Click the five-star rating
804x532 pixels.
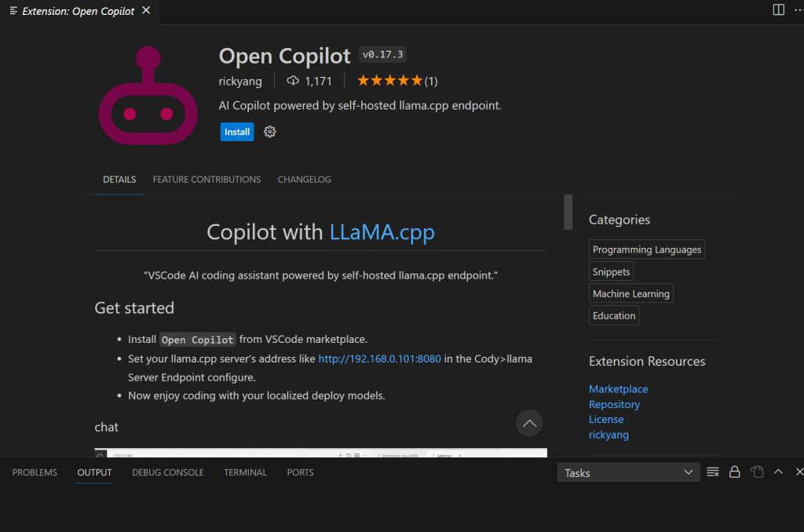coord(389,81)
